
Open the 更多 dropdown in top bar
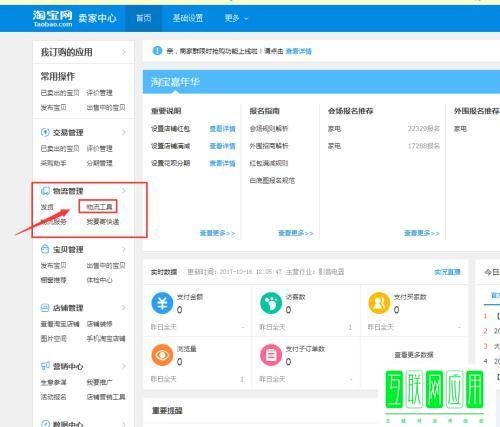click(236, 18)
